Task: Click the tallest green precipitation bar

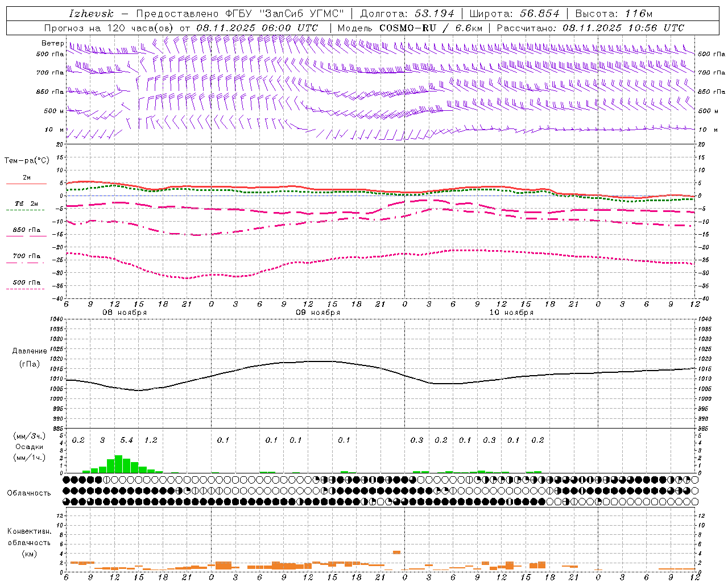Action: [x=119, y=464]
